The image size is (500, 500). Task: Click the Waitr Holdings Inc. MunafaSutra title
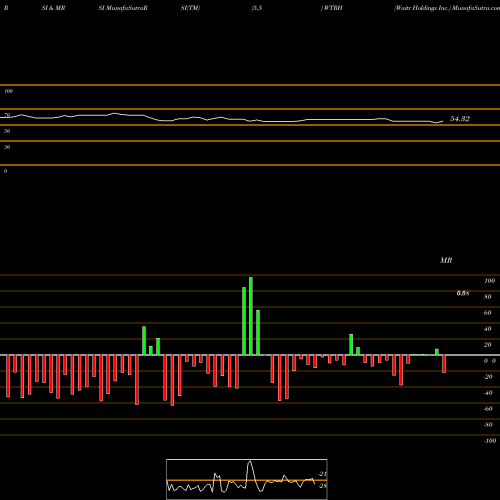click(447, 8)
